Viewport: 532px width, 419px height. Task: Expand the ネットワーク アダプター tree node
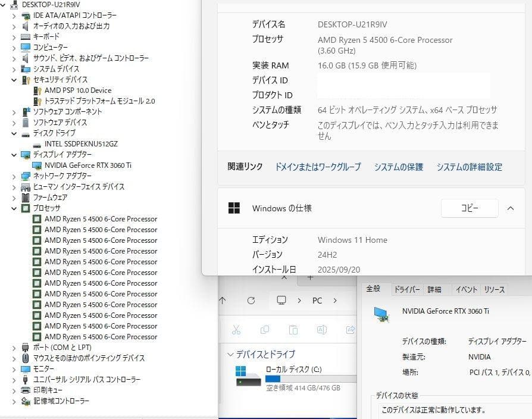pyautogui.click(x=15, y=176)
